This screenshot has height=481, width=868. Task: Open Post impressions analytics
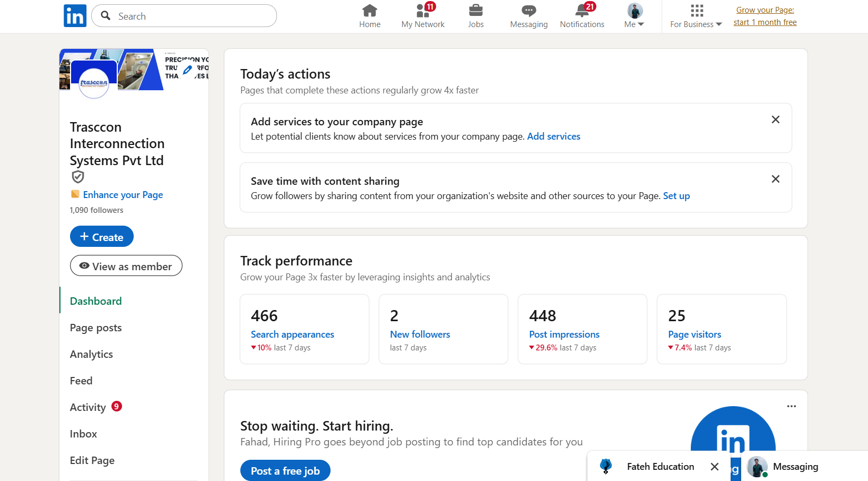[x=564, y=334]
